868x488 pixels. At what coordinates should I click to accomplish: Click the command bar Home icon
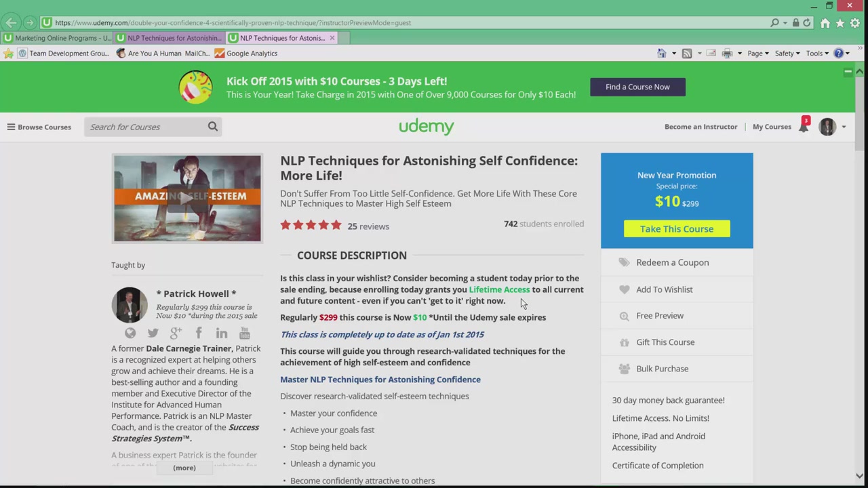[x=662, y=54]
